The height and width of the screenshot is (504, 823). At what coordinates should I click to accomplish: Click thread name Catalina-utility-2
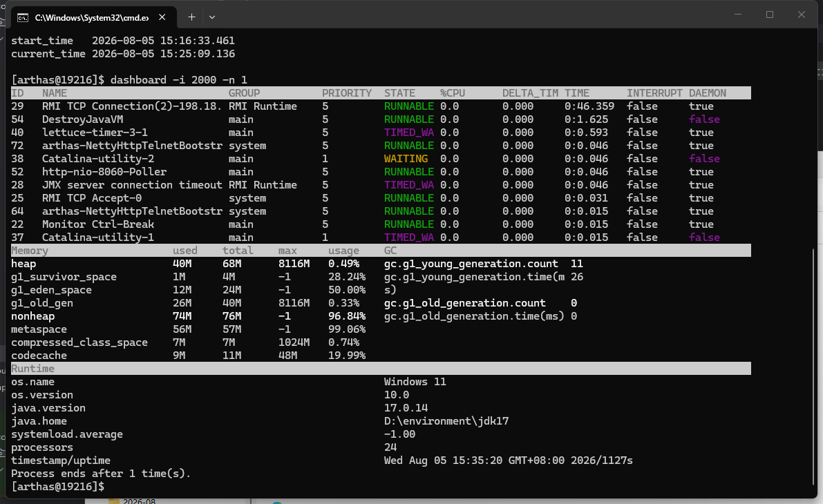98,158
